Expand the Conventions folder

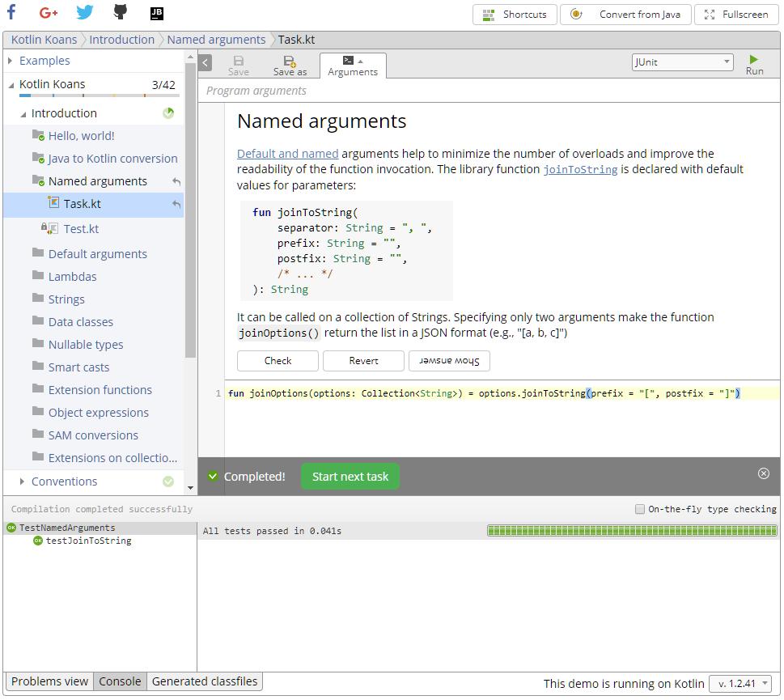click(x=22, y=482)
